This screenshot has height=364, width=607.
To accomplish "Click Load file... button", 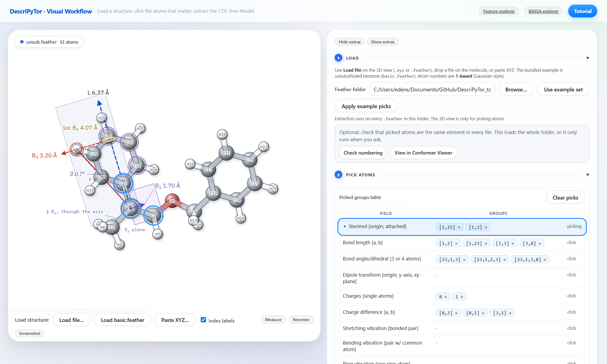I will tap(72, 320).
